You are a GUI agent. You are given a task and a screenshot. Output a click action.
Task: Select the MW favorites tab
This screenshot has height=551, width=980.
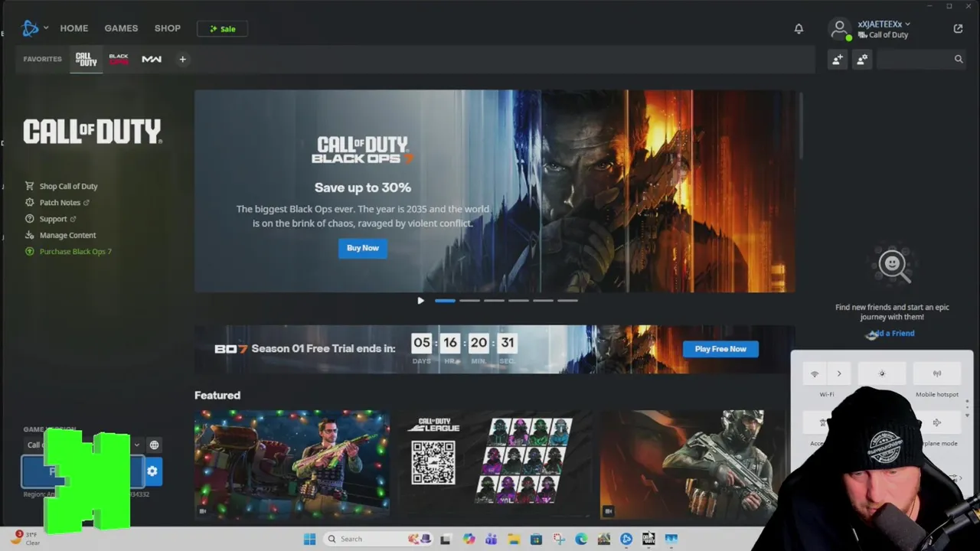tap(152, 59)
